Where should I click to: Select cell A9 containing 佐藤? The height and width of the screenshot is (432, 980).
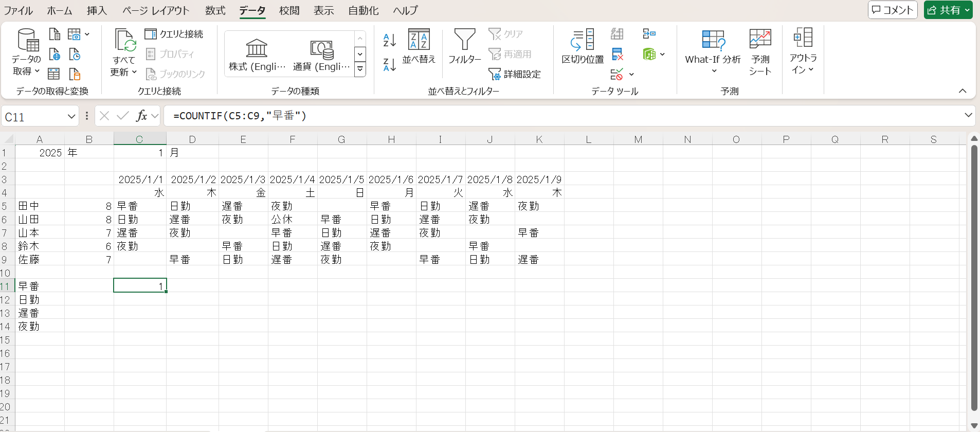click(40, 259)
